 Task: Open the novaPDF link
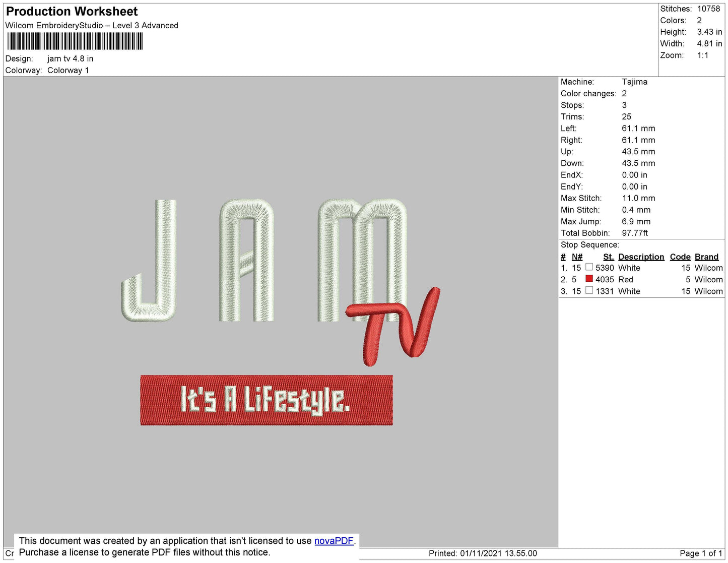[x=334, y=541]
